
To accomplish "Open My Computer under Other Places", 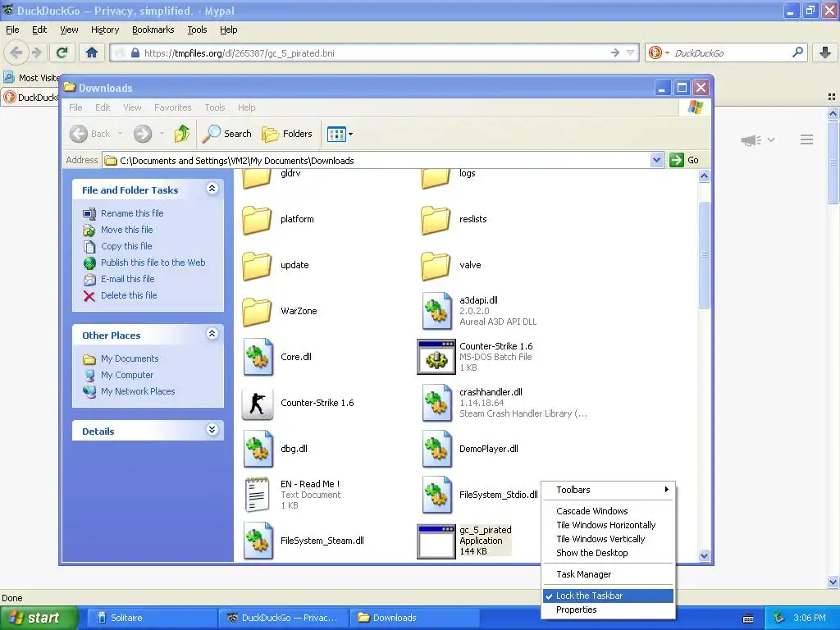I will [x=127, y=375].
